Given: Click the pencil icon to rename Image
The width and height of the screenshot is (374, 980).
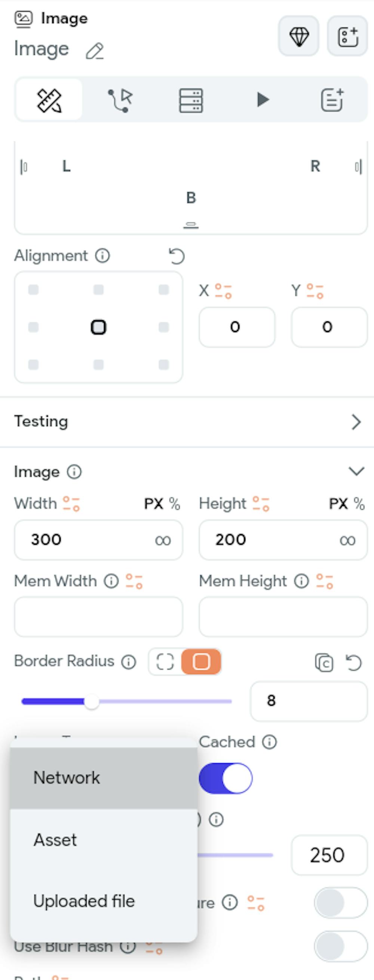Looking at the screenshot, I should 95,51.
